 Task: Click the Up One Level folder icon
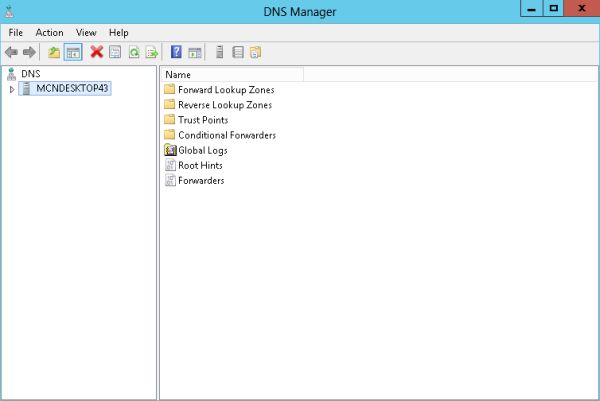(54, 52)
